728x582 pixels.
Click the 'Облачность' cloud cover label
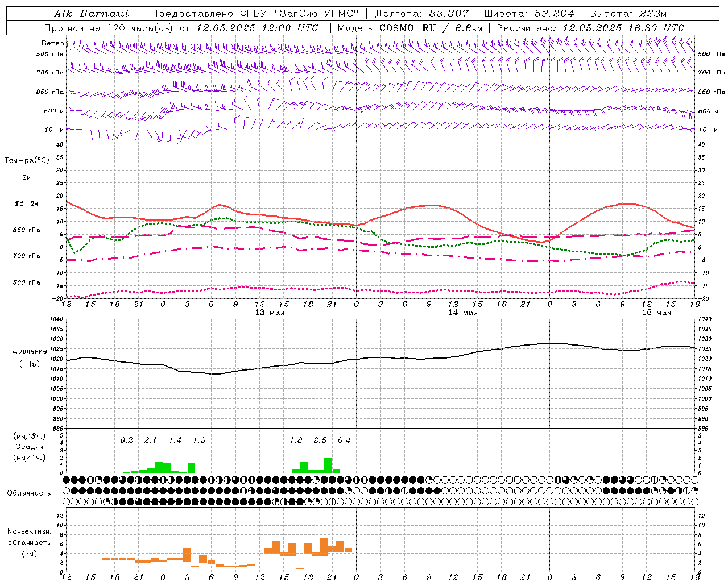(29, 493)
